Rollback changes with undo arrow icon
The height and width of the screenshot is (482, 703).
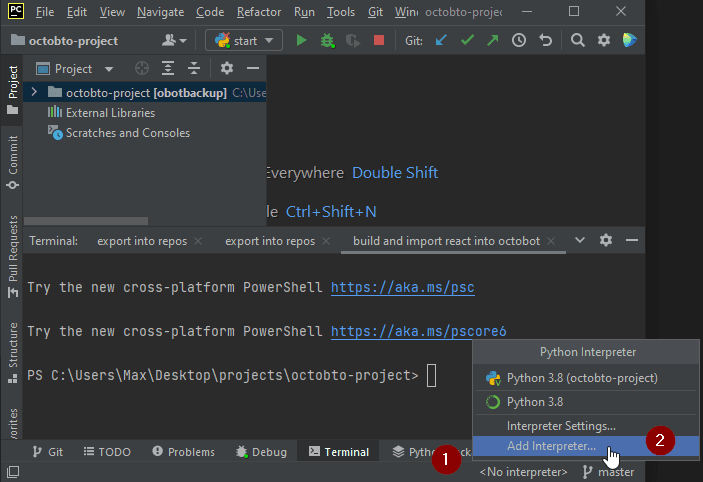click(x=545, y=41)
